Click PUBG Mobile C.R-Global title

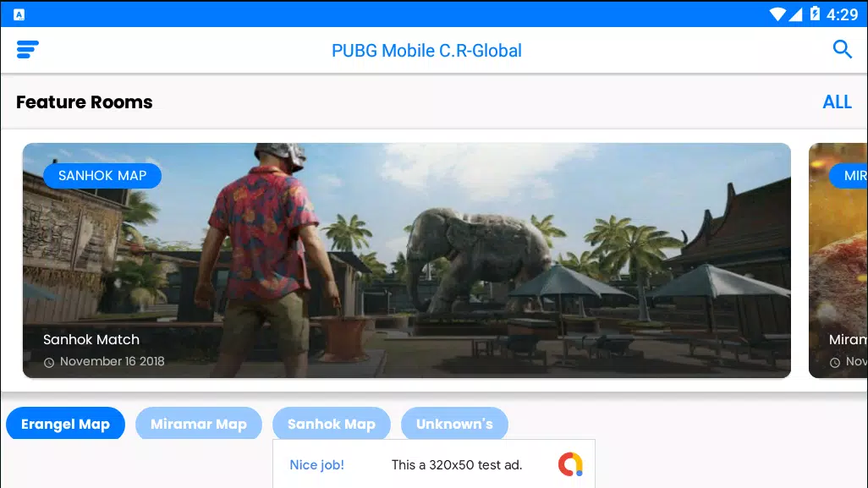tap(426, 51)
